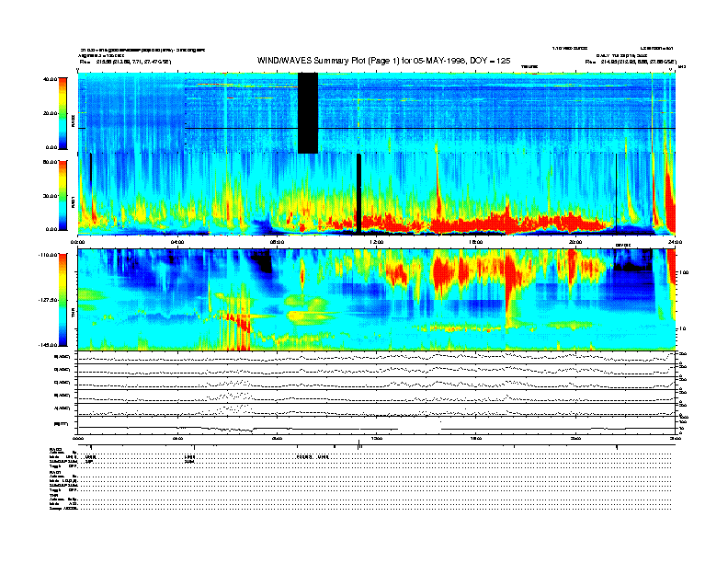Click the black gap bar in RAD1 before 12:00
The height and width of the screenshot is (563, 728).
coord(358,193)
